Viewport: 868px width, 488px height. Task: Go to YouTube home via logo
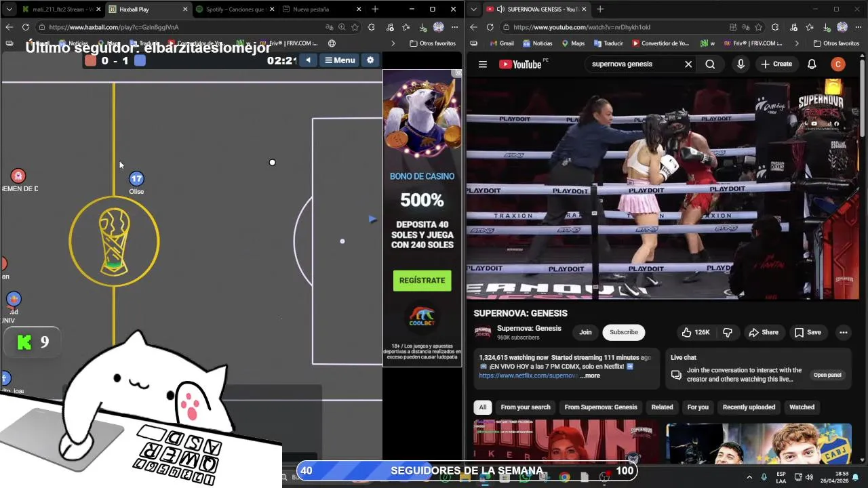click(x=520, y=64)
